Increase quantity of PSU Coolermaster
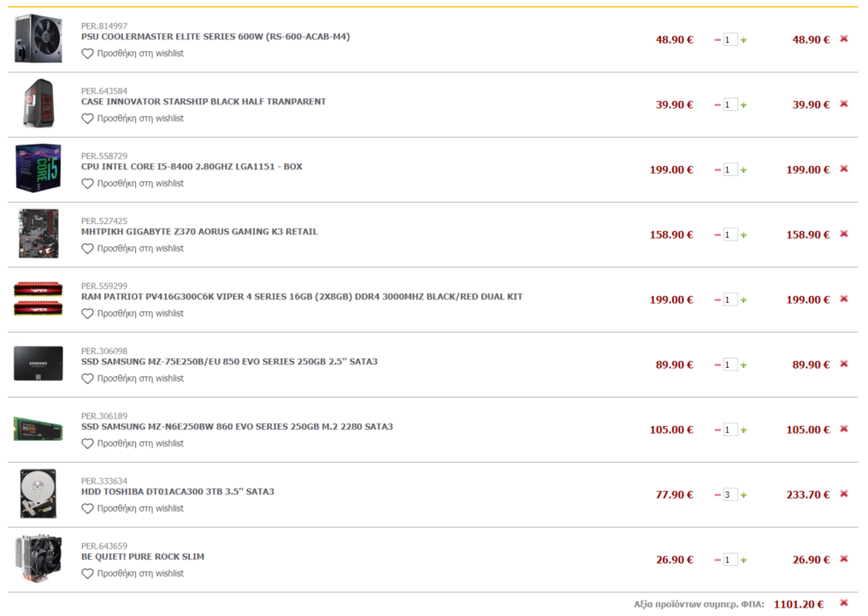Image resolution: width=868 pixels, height=616 pixels. (x=743, y=40)
